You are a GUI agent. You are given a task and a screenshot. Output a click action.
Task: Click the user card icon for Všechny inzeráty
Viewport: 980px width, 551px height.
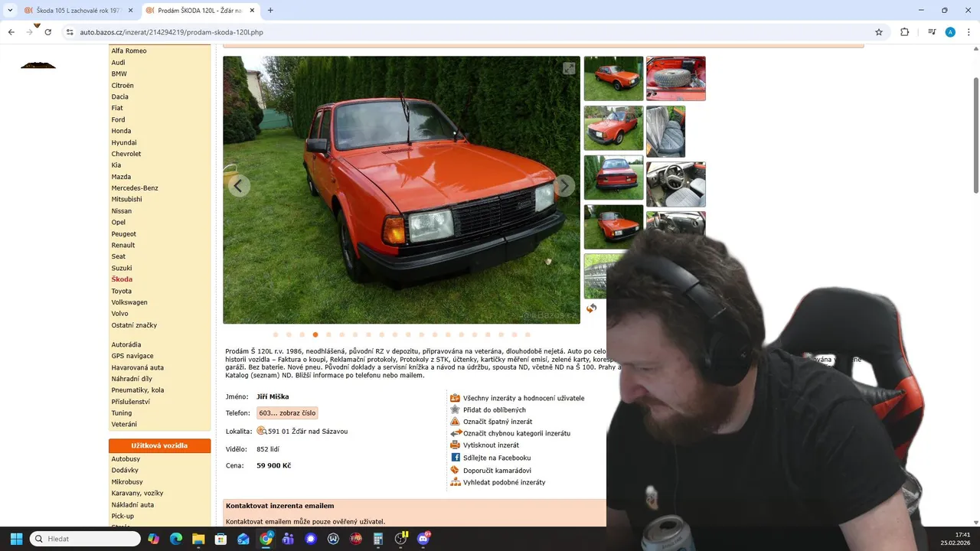455,398
